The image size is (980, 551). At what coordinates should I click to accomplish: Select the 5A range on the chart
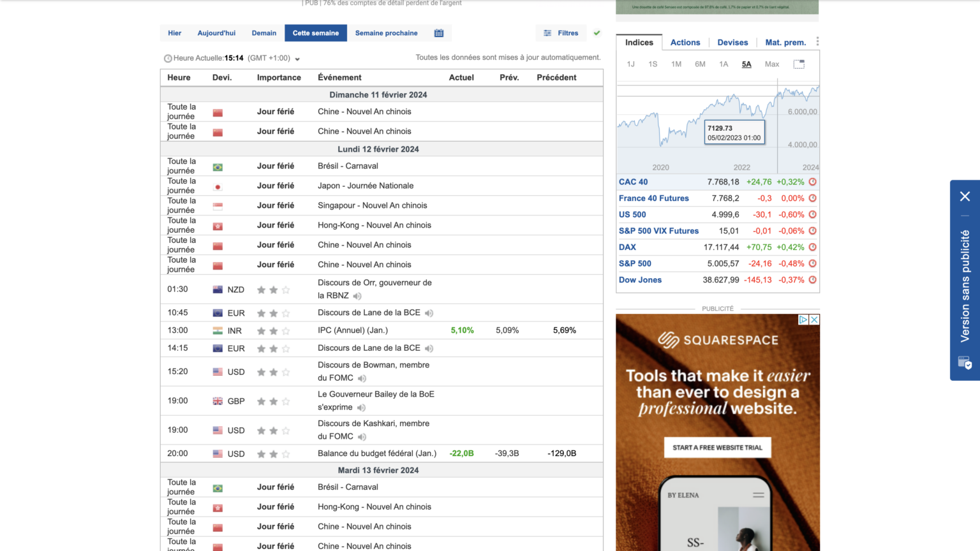pyautogui.click(x=746, y=64)
